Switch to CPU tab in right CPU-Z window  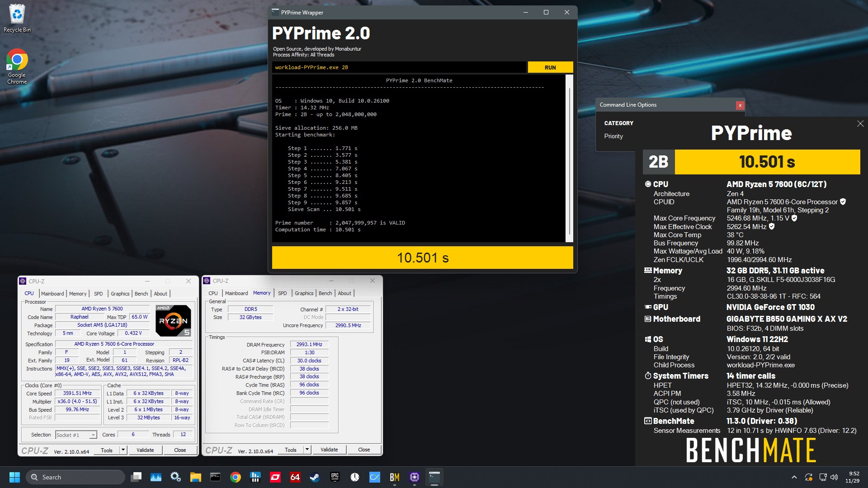(x=213, y=293)
